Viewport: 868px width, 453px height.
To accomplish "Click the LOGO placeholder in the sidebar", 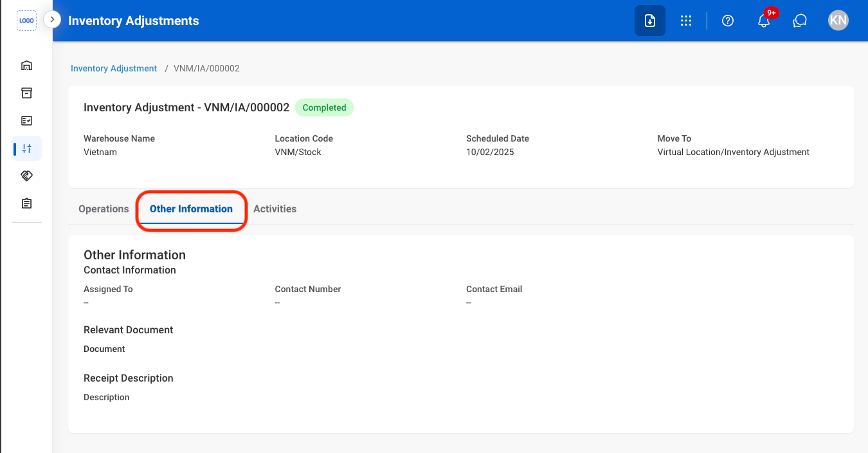I will pyautogui.click(x=26, y=21).
